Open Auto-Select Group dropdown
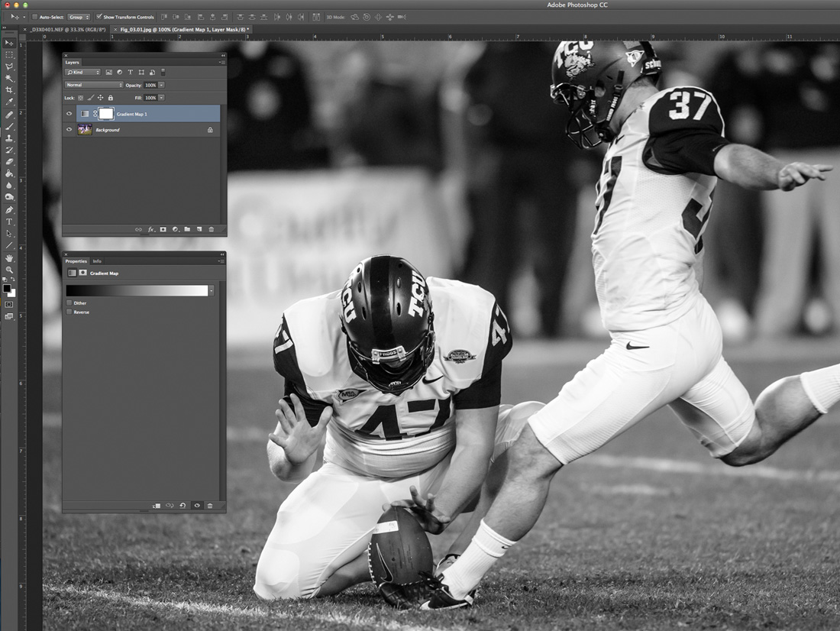The image size is (840, 631). click(79, 17)
